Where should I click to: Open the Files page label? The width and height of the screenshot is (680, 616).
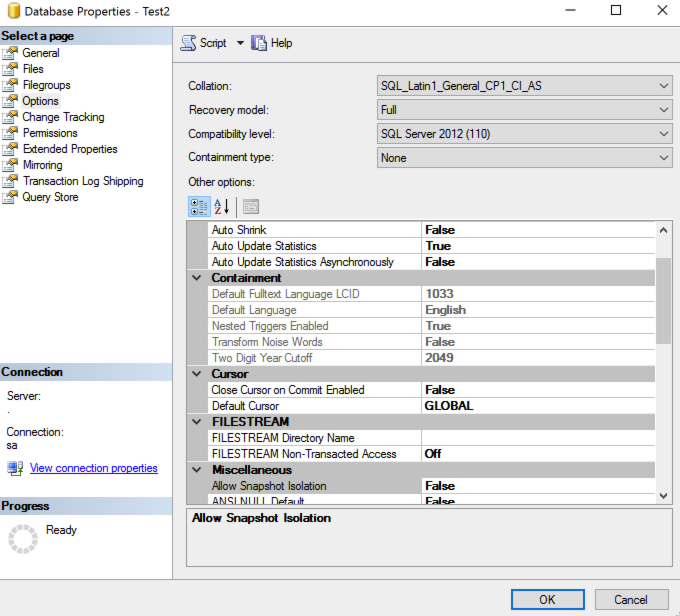(x=33, y=69)
